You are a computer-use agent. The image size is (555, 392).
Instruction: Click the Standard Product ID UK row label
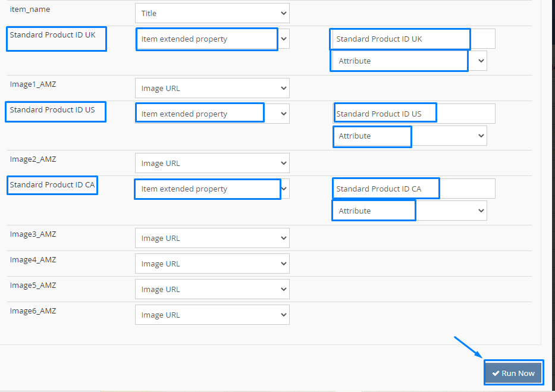(52, 35)
